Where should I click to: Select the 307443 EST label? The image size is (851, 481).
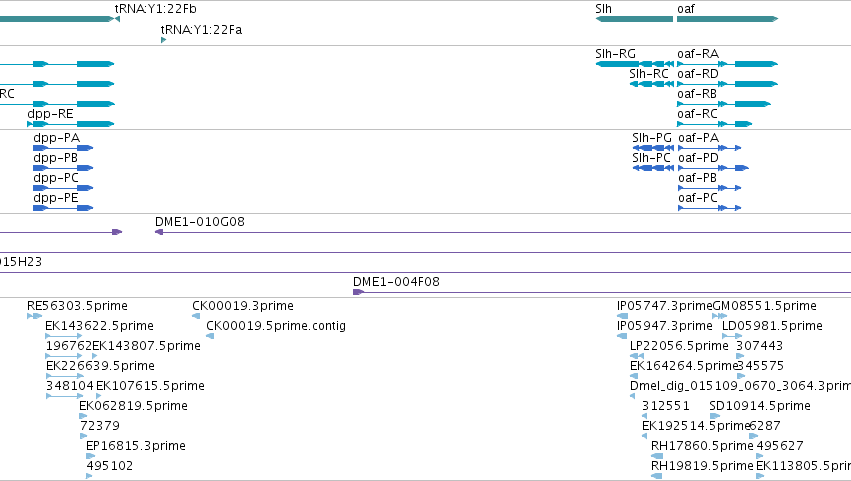tap(759, 346)
